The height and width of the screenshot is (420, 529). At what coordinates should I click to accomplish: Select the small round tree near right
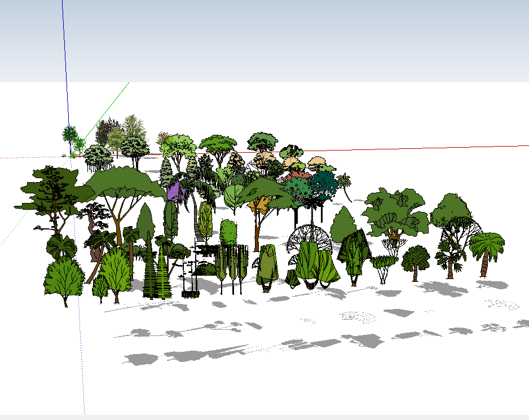(415, 263)
